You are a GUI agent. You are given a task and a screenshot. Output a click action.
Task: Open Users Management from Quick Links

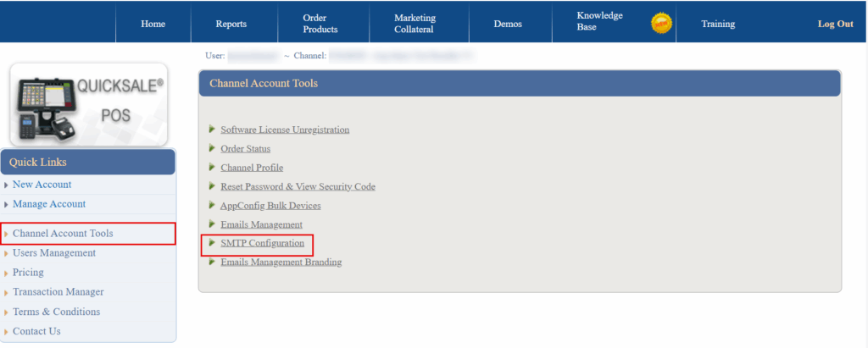54,253
